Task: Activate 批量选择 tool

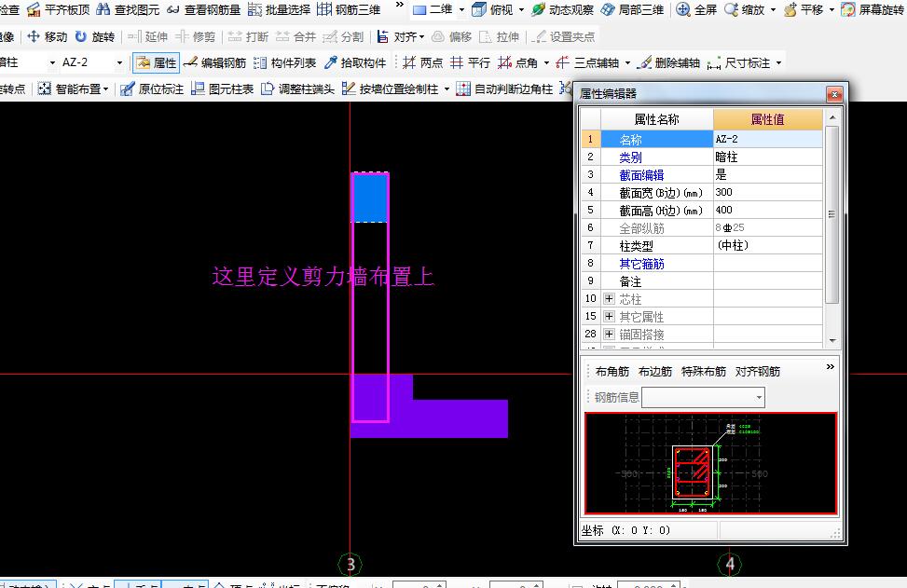Action: point(279,9)
